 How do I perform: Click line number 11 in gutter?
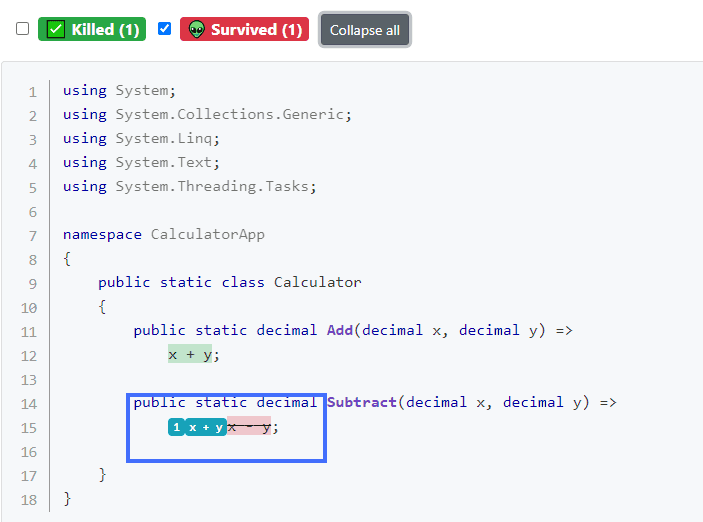(x=29, y=332)
